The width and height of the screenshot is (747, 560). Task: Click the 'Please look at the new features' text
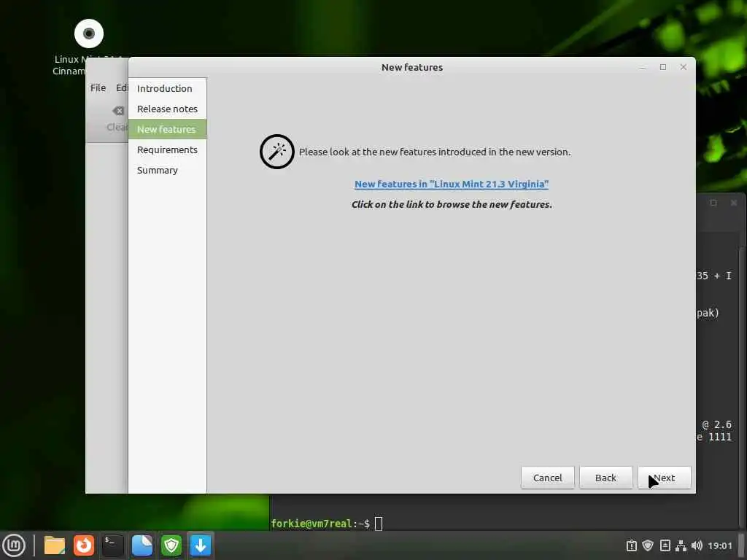435,152
